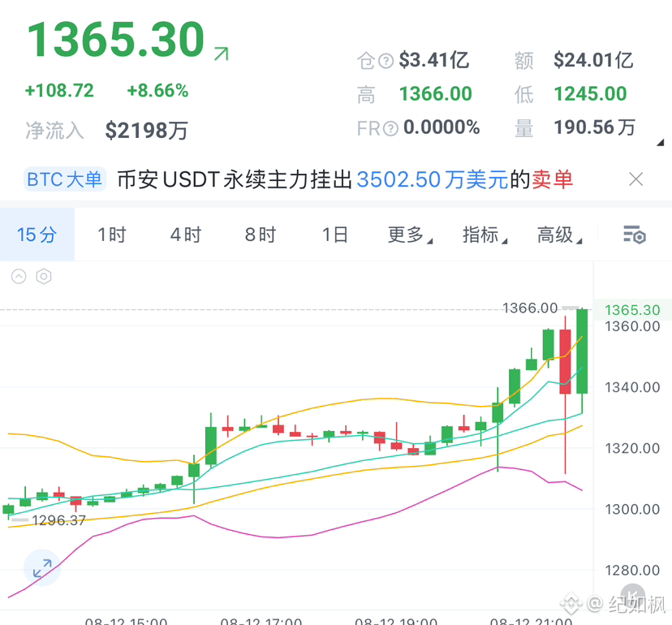Close the BTC large order banner
This screenshot has width=672, height=625.
pos(636,179)
